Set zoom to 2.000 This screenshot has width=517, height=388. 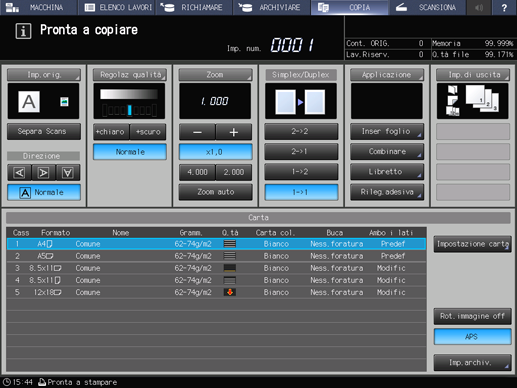pyautogui.click(x=234, y=172)
